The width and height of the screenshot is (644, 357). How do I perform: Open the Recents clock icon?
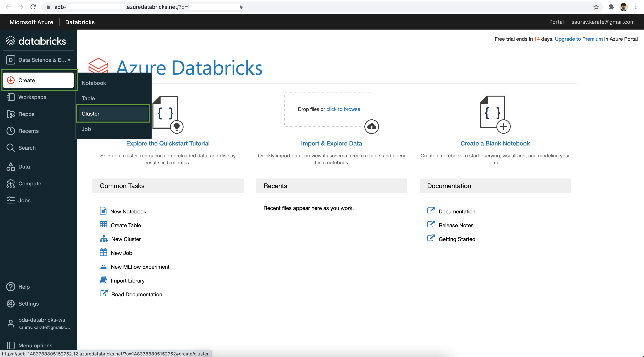11,131
